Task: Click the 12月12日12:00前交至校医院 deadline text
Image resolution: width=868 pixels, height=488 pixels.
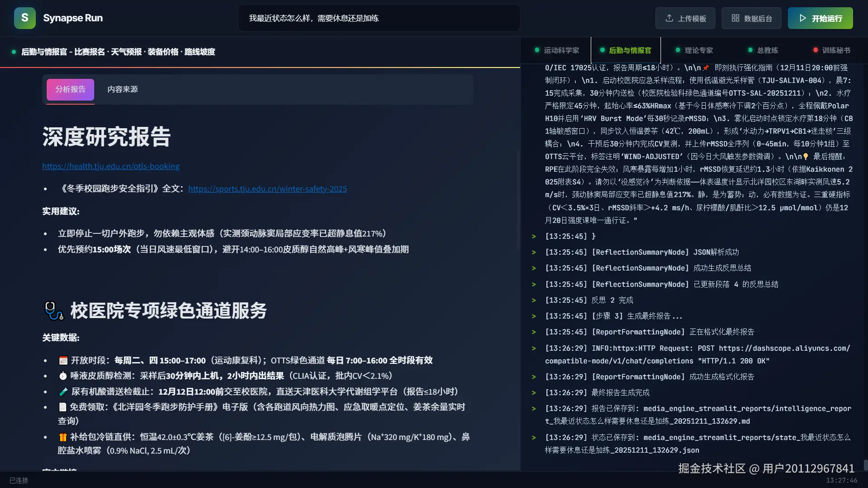Action: point(215,391)
